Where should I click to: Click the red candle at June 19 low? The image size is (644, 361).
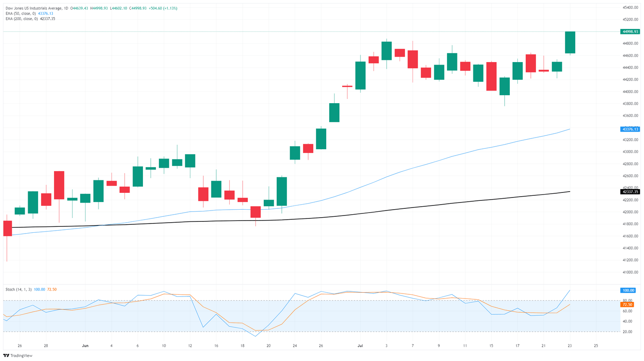pyautogui.click(x=255, y=212)
